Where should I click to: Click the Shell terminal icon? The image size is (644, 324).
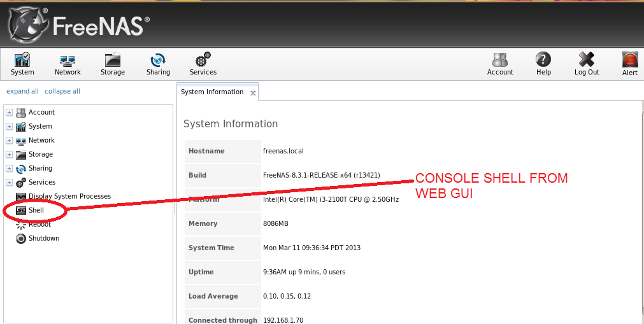[x=21, y=210]
